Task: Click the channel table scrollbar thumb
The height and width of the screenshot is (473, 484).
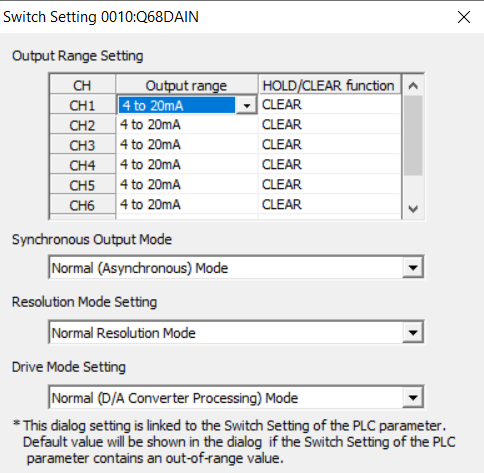Action: (x=413, y=135)
